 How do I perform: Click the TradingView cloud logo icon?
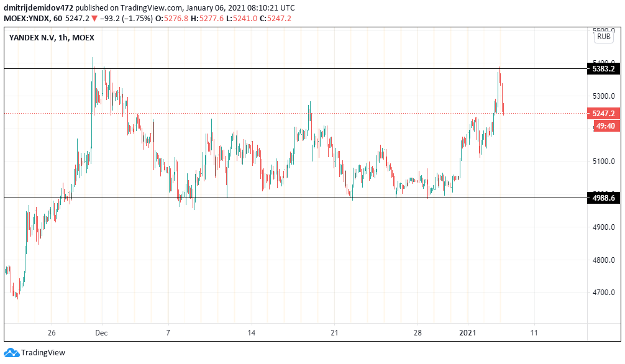(11, 352)
